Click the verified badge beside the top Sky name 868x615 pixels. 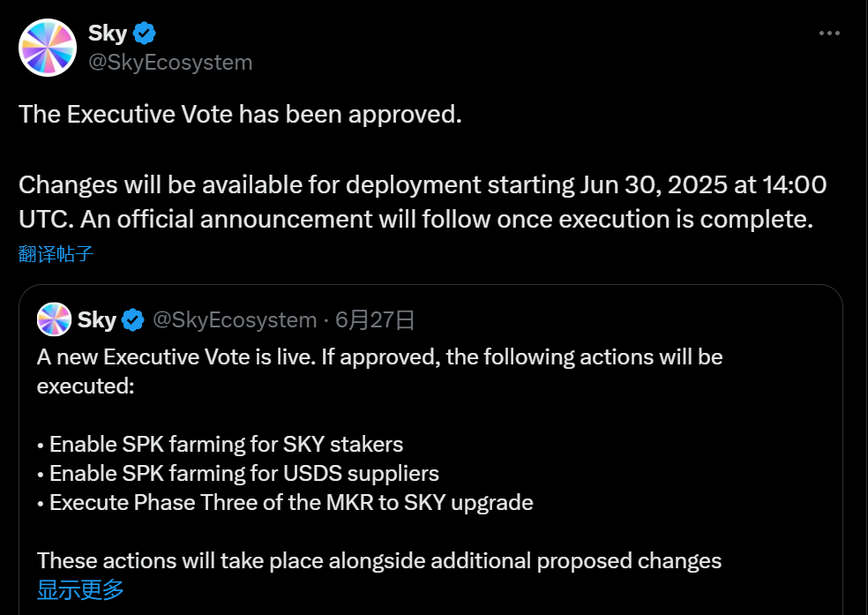pos(144,34)
